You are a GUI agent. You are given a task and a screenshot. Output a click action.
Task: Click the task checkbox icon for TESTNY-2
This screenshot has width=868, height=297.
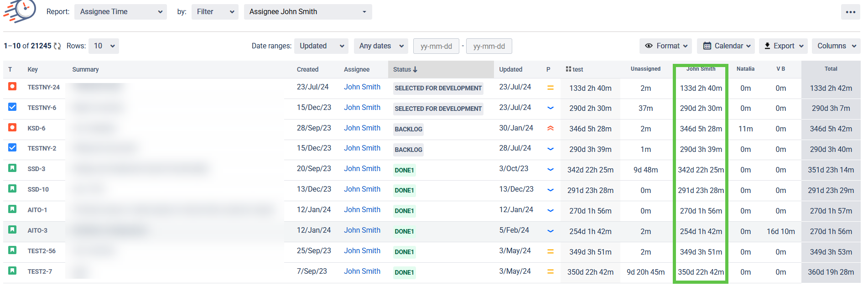(12, 148)
